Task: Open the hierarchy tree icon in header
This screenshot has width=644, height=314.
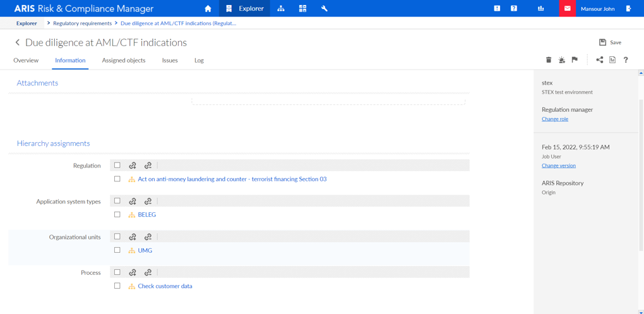Action: (281, 8)
